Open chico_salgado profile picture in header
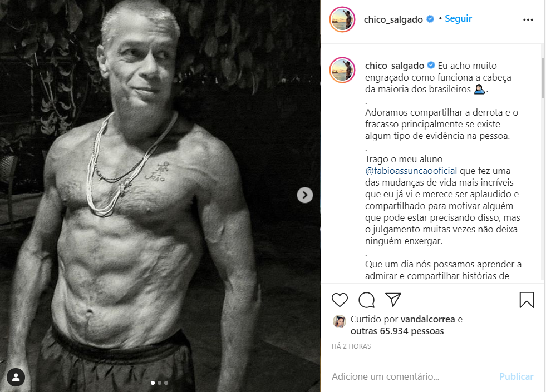The image size is (546, 392). point(342,19)
